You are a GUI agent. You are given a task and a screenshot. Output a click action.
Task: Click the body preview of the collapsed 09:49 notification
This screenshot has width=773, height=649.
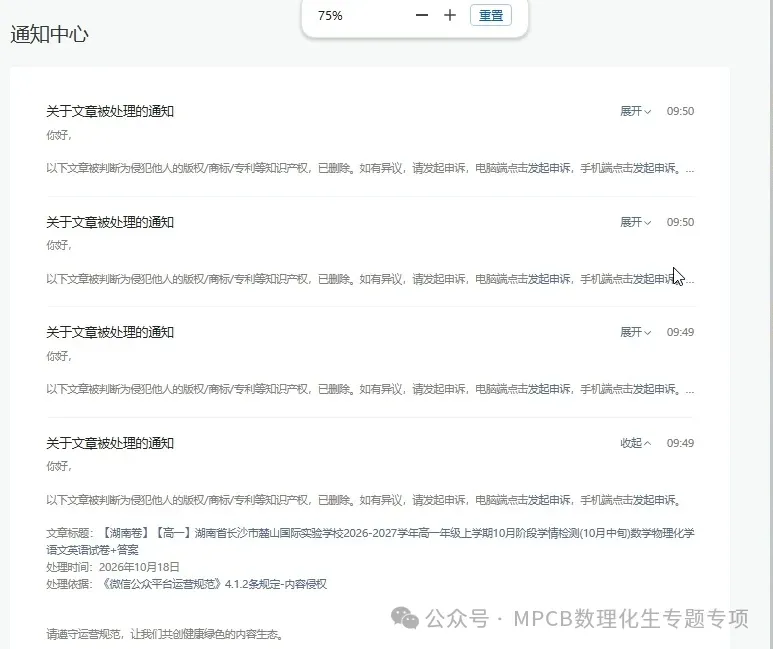(370, 390)
